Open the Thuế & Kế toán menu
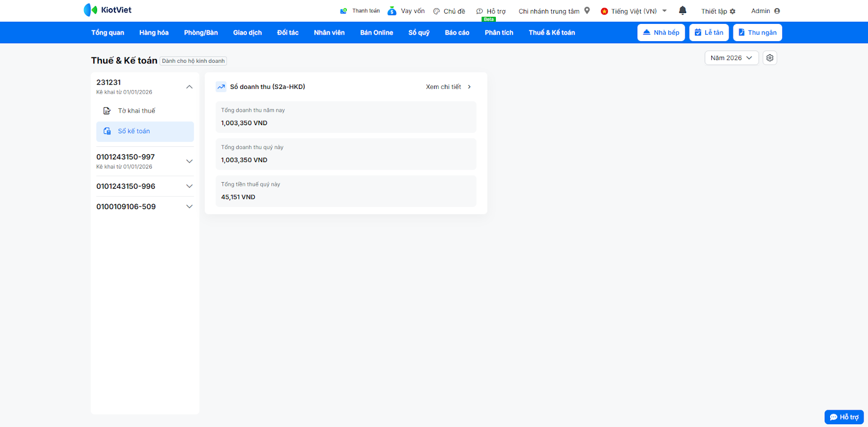The height and width of the screenshot is (427, 868). pyautogui.click(x=552, y=33)
